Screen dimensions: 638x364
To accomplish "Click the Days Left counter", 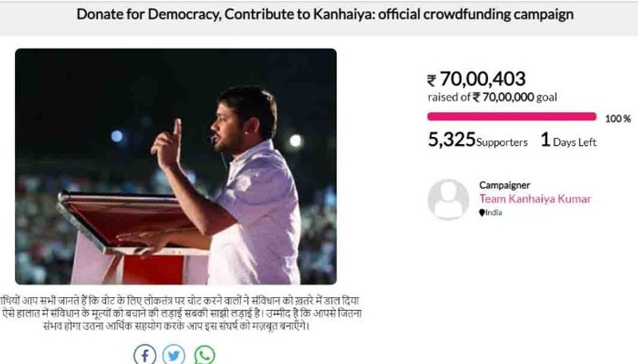I will 569,141.
